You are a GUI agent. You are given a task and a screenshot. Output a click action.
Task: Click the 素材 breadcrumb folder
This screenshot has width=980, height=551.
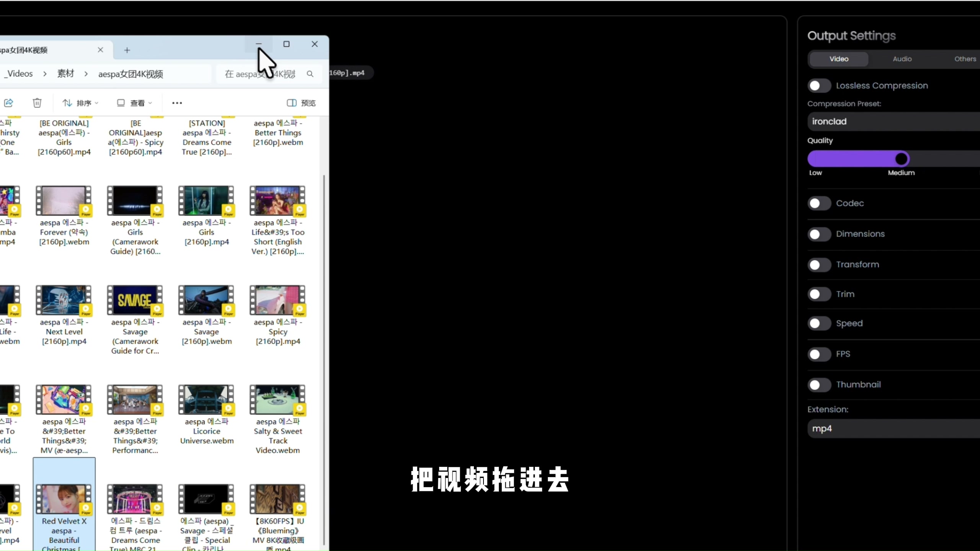click(65, 73)
